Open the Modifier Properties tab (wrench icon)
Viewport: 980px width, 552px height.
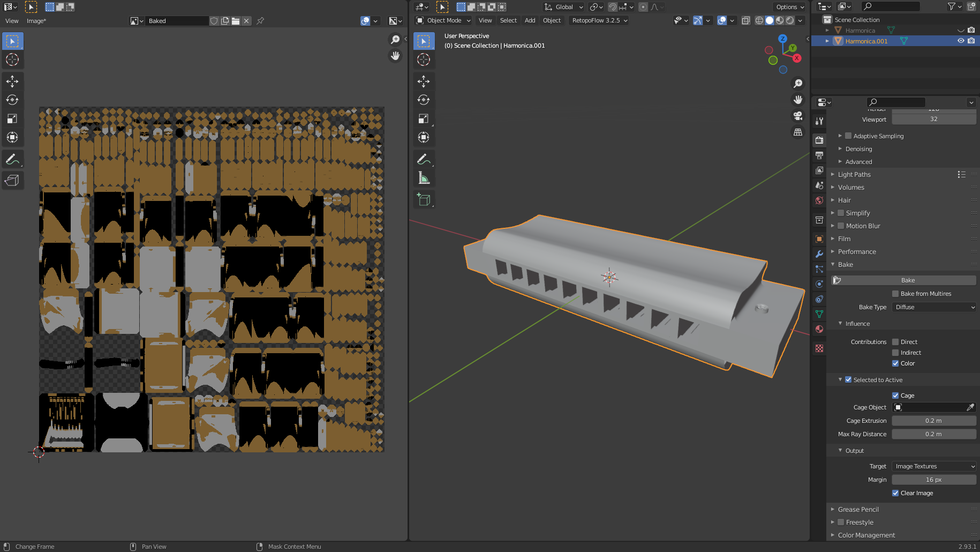819,253
